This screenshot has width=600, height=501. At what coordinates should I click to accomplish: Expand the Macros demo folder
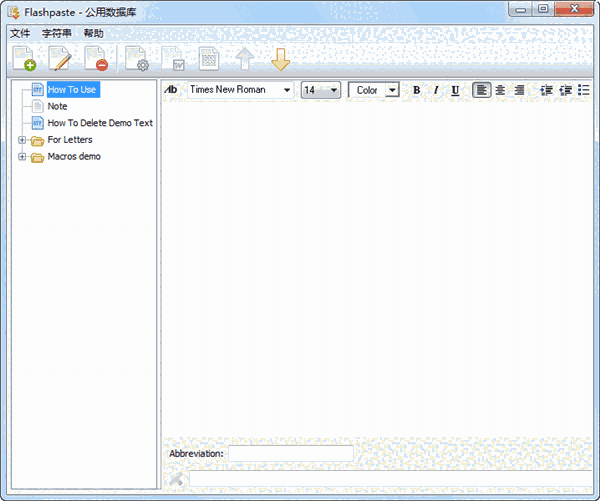click(22, 157)
